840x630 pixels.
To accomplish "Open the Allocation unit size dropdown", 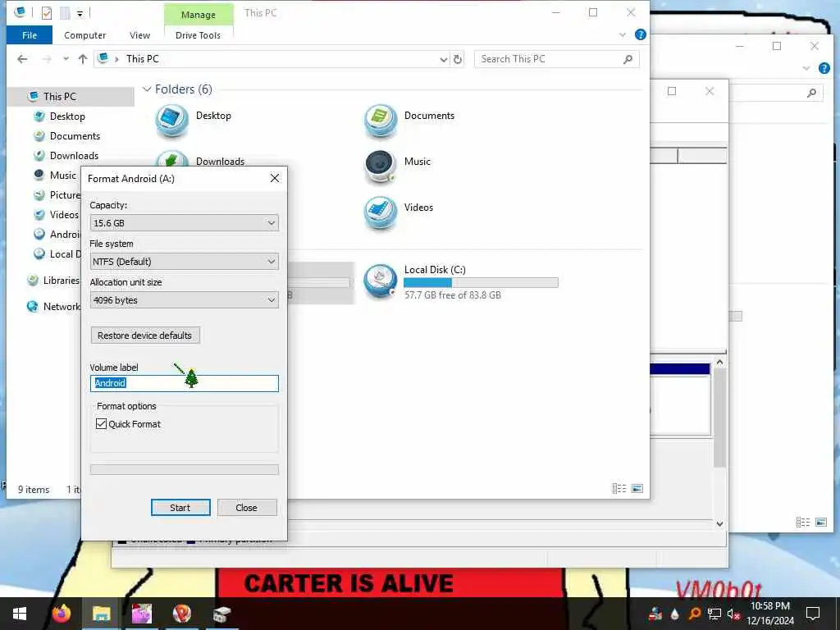I will (185, 300).
